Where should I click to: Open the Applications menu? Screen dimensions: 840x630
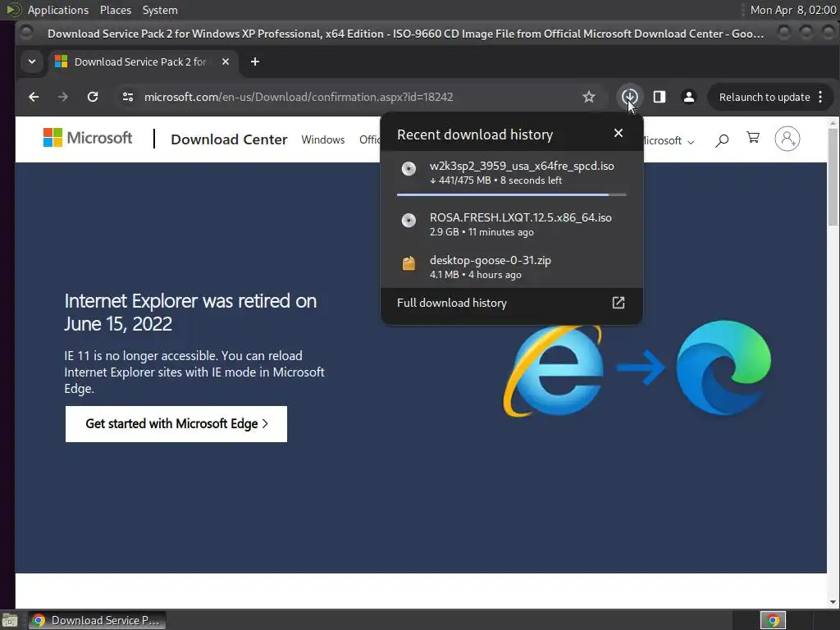point(58,10)
